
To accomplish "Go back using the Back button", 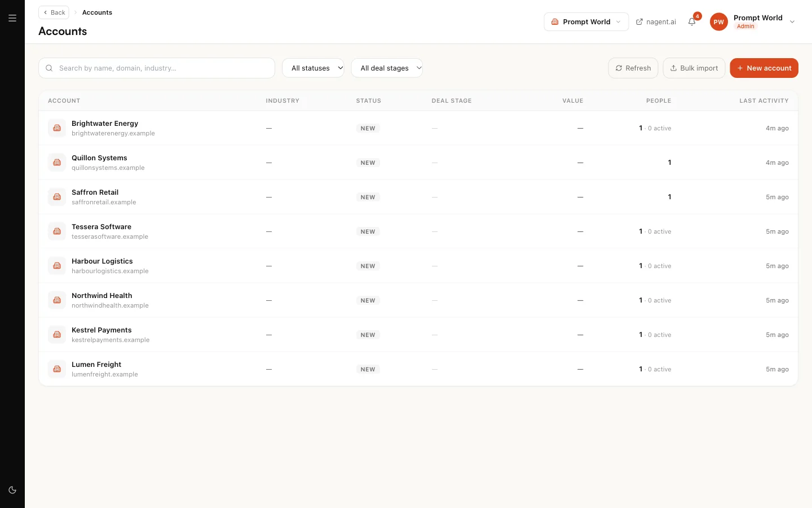I will pos(54,12).
